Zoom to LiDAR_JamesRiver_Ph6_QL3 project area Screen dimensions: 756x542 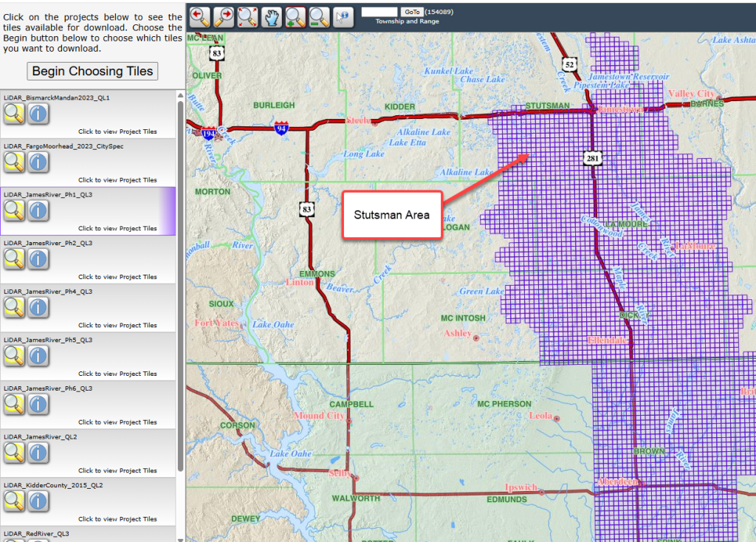pos(14,404)
